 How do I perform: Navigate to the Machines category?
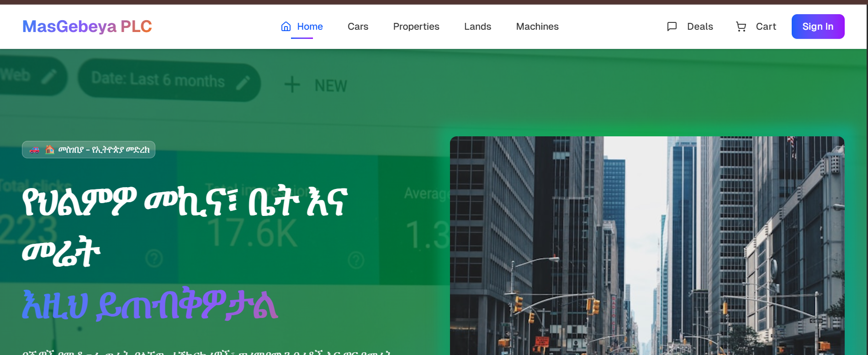[537, 27]
